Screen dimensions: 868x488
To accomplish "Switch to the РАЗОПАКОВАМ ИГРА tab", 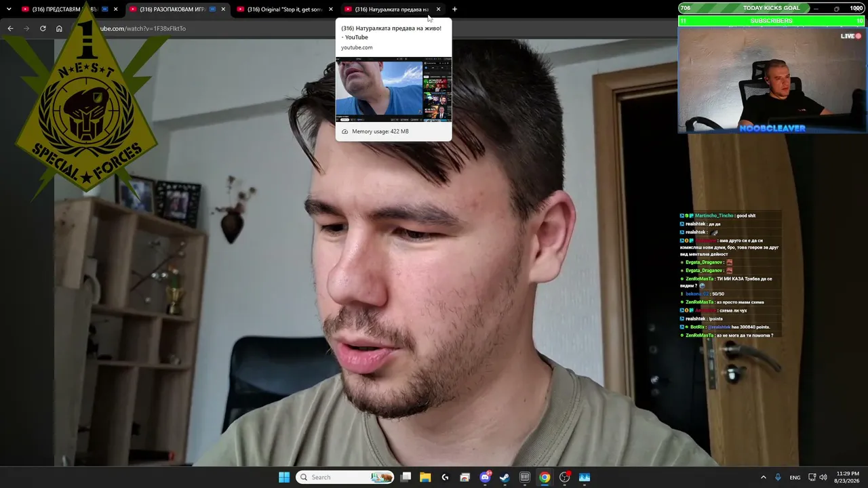I will point(178,9).
